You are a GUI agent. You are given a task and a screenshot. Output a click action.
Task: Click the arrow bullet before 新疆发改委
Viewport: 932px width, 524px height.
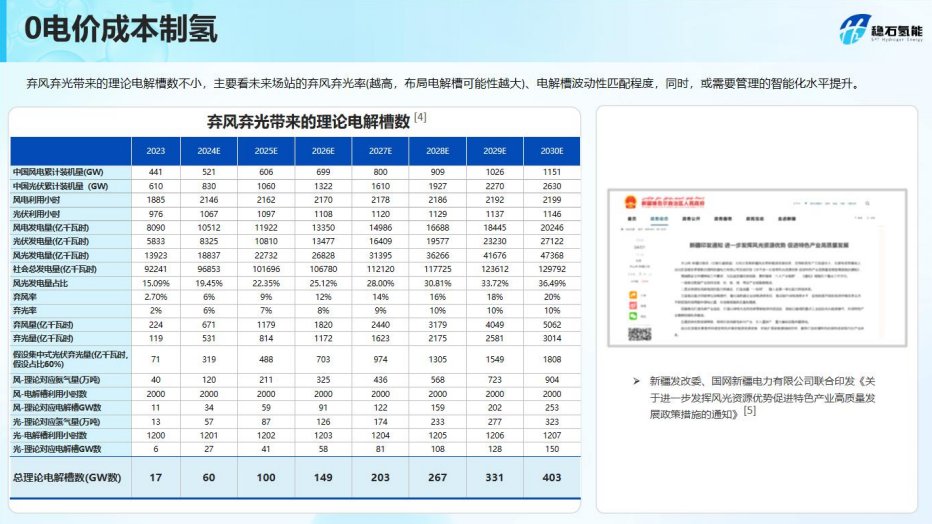[x=637, y=381]
